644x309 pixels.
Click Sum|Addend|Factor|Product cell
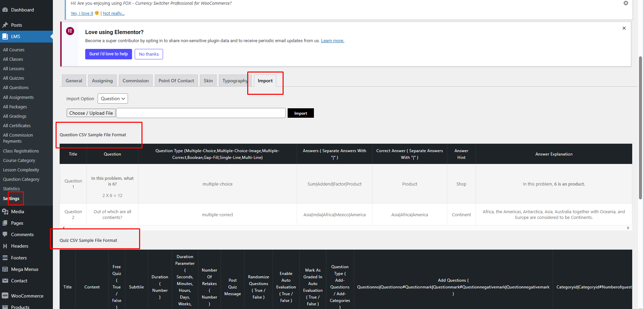(x=334, y=184)
